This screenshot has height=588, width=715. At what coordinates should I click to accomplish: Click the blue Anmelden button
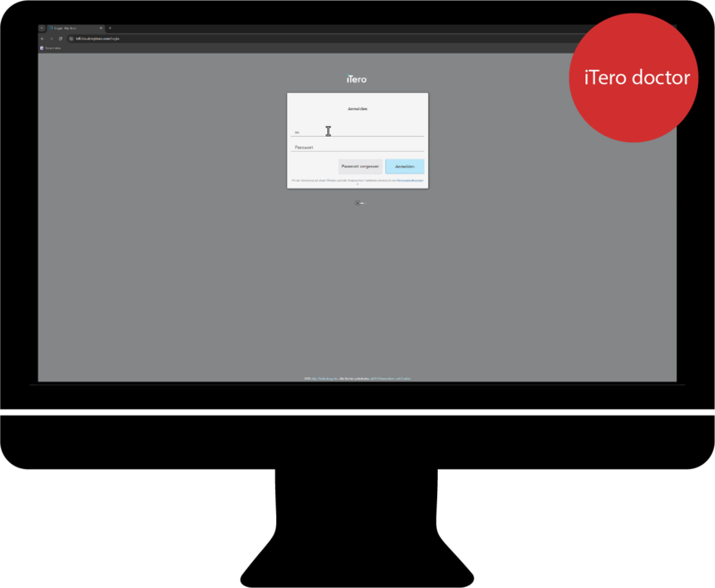(x=405, y=166)
